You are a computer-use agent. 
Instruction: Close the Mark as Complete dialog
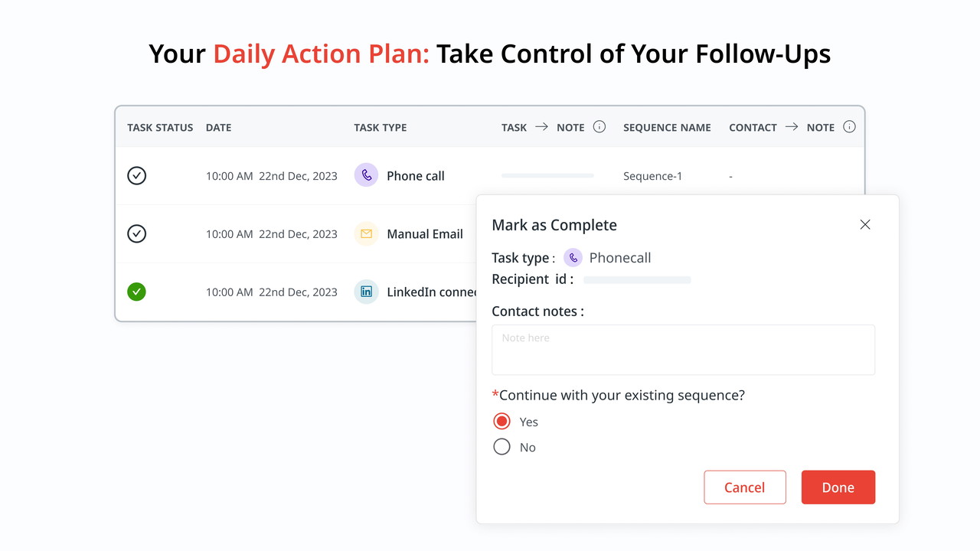pyautogui.click(x=865, y=224)
